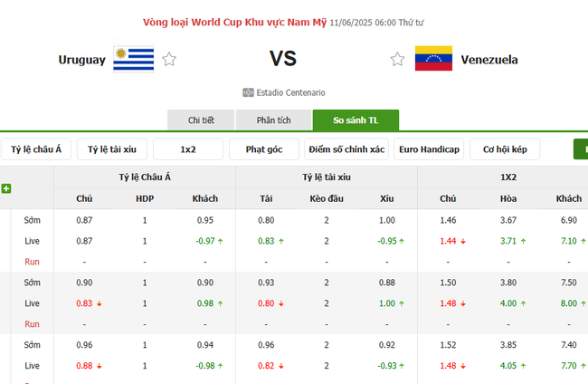The width and height of the screenshot is (588, 384).
Task: Click the stadium icon beside Estadio Centenario
Action: pos(248,92)
